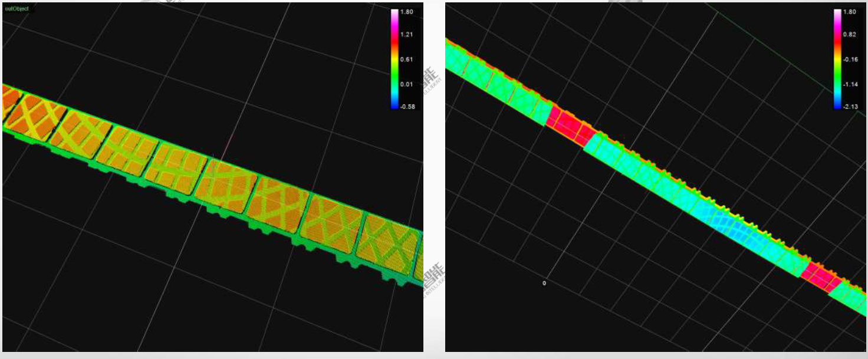Select the leftmost orange tile in left view
868x359 pixels.
point(9,104)
